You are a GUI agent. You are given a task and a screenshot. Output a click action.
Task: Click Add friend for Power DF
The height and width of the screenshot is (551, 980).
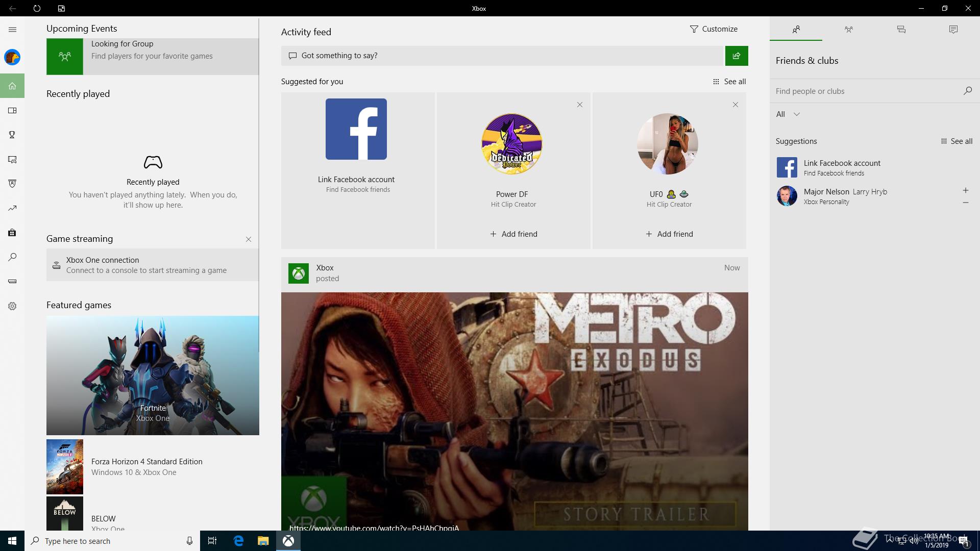513,234
